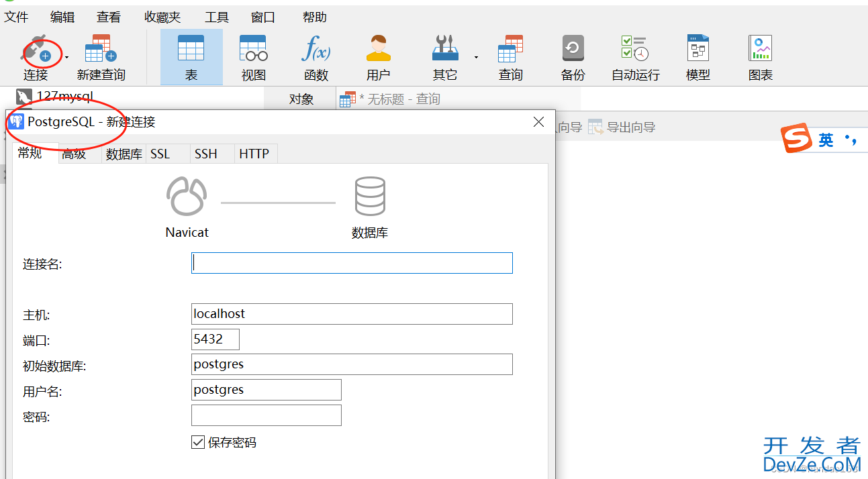The width and height of the screenshot is (868, 479).
Task: Select the Databases (数据库) dialog tab
Action: tap(124, 154)
